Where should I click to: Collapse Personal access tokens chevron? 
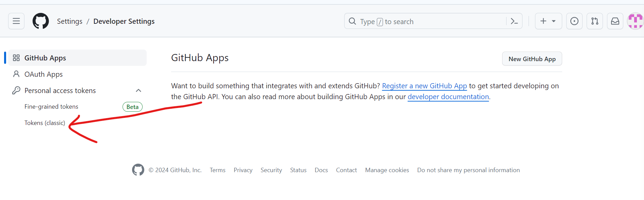point(139,90)
